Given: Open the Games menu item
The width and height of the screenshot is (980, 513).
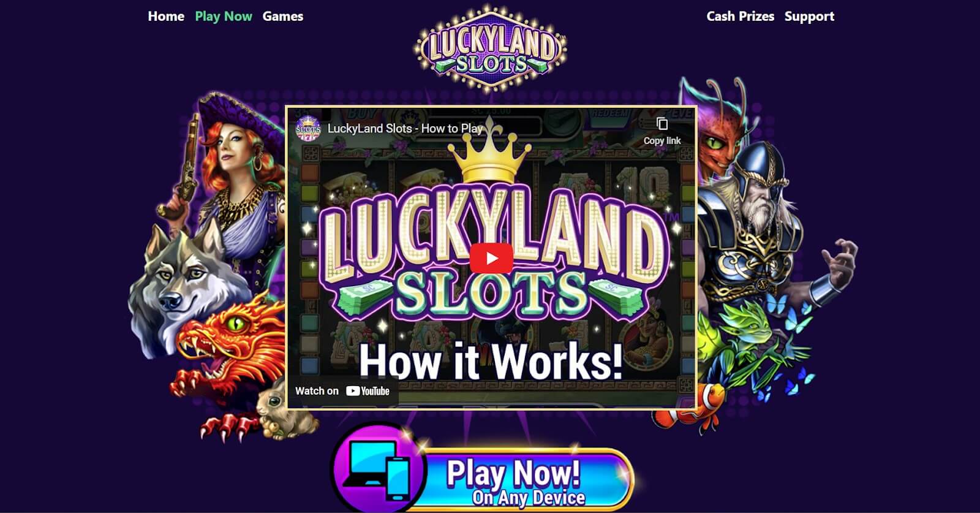Looking at the screenshot, I should [x=283, y=17].
